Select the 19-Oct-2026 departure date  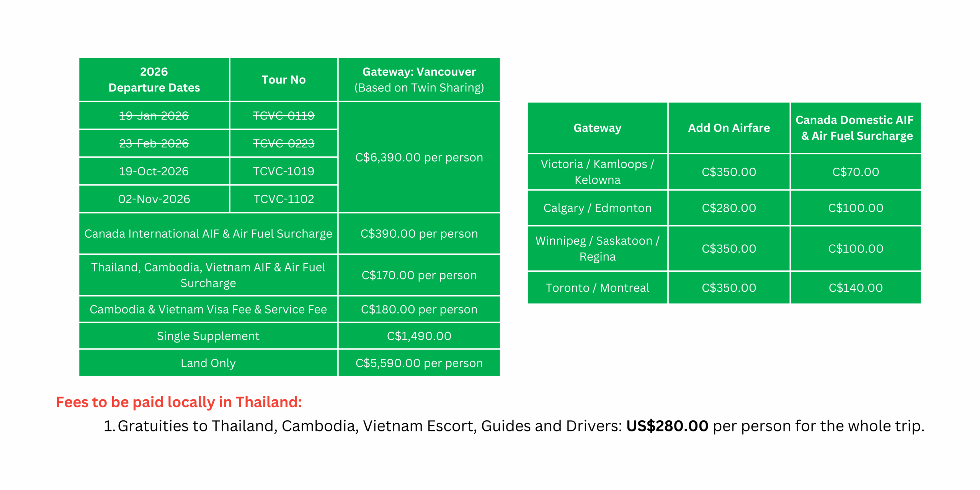coord(154,171)
